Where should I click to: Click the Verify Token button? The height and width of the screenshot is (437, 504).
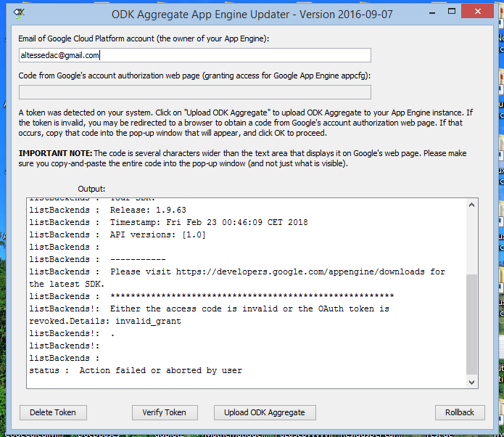click(x=165, y=412)
